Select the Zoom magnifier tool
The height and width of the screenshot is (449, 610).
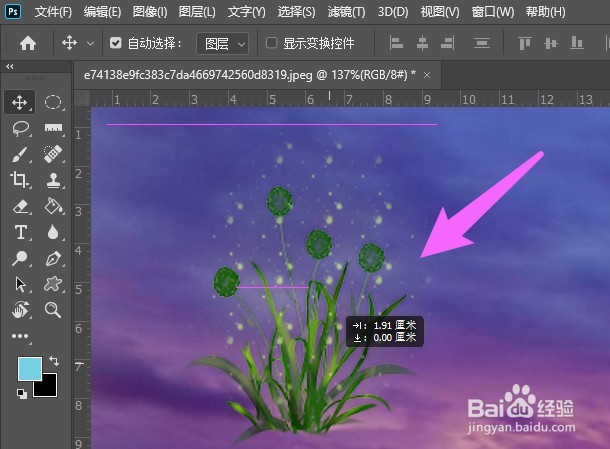tap(53, 310)
